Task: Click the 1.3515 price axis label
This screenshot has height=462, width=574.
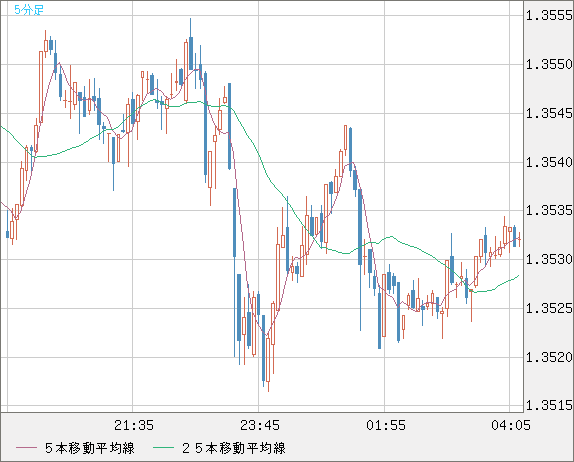Action: pyautogui.click(x=549, y=405)
